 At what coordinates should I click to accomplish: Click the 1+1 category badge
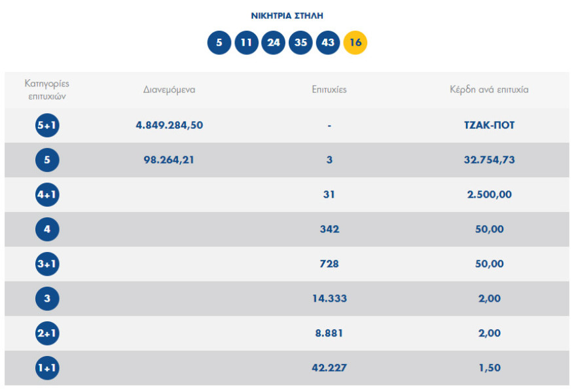(x=47, y=368)
